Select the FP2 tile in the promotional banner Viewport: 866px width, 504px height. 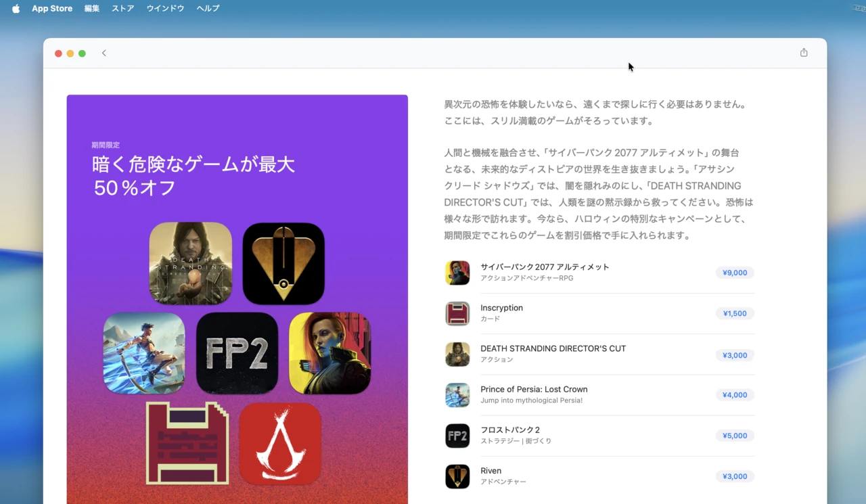pos(237,353)
